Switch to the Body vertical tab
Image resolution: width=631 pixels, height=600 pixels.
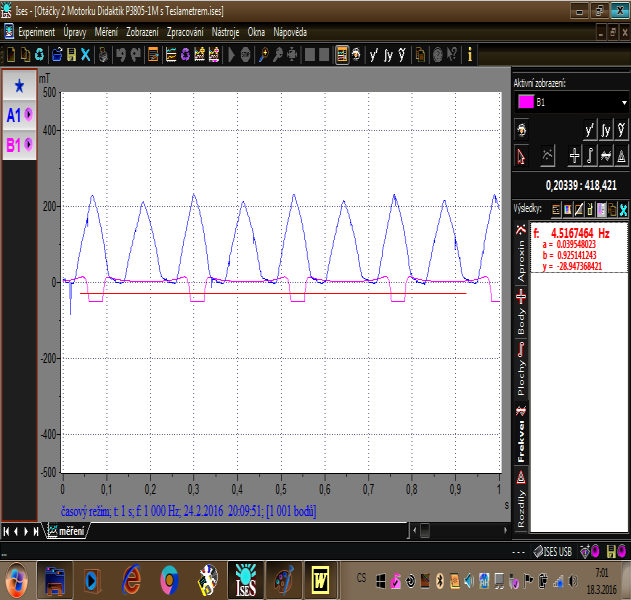click(x=521, y=313)
